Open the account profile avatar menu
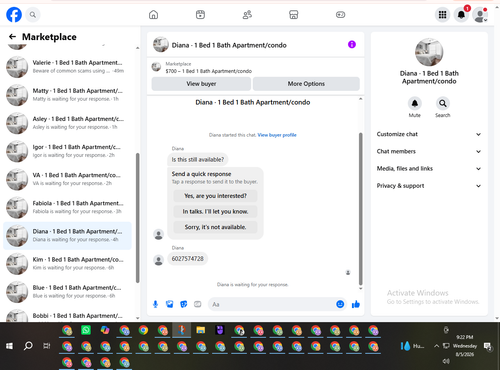This screenshot has width=500, height=370. pos(480,15)
